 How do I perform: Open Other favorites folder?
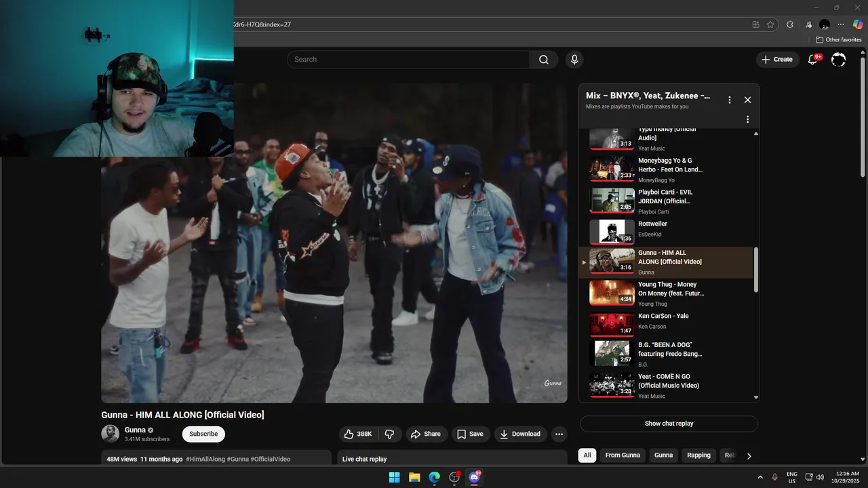pyautogui.click(x=838, y=40)
